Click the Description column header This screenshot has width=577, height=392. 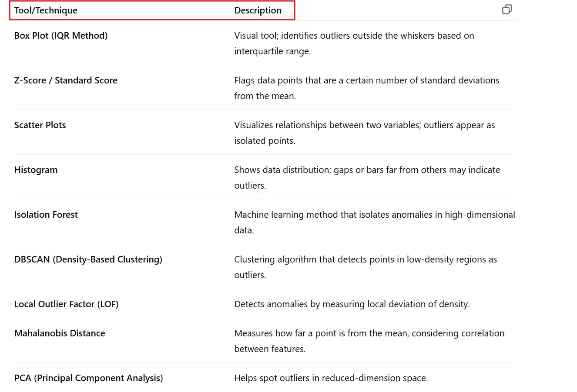click(x=258, y=10)
